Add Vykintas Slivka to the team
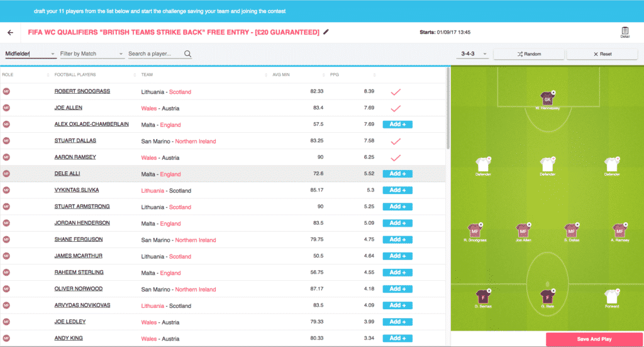 [x=397, y=190]
